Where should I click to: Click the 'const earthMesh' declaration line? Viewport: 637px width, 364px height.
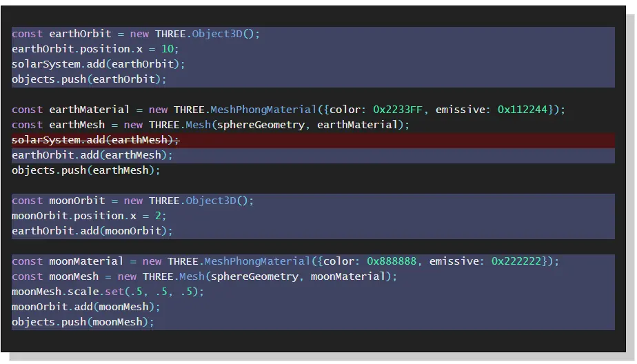(210, 125)
